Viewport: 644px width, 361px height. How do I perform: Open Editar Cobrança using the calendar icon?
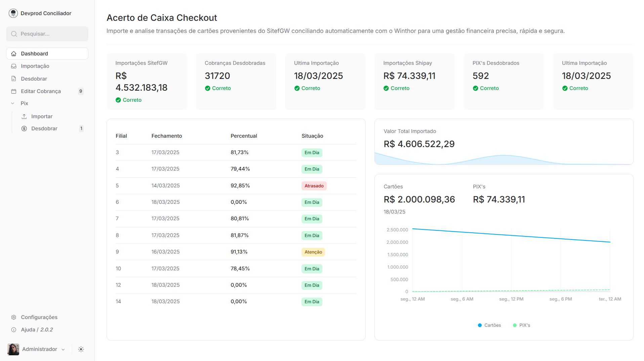14,91
